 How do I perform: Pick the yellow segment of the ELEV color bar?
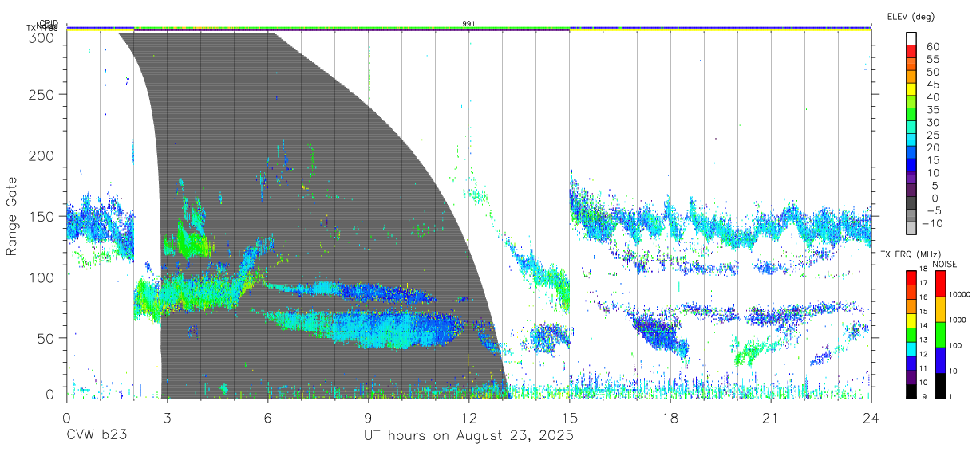click(911, 91)
